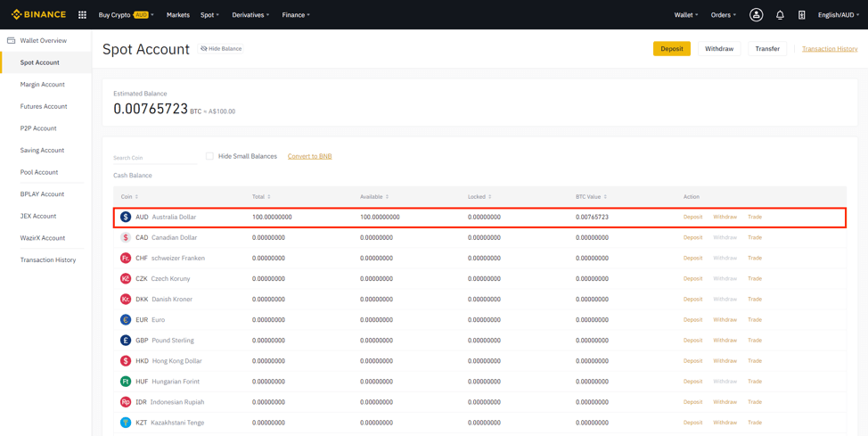The width and height of the screenshot is (868, 436).
Task: Select Spot Account in sidebar
Action: click(x=45, y=62)
